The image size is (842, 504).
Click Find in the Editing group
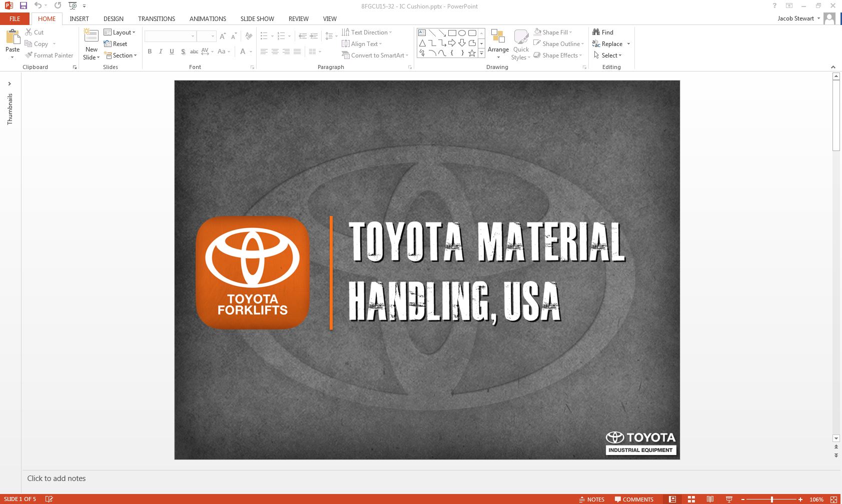(603, 32)
